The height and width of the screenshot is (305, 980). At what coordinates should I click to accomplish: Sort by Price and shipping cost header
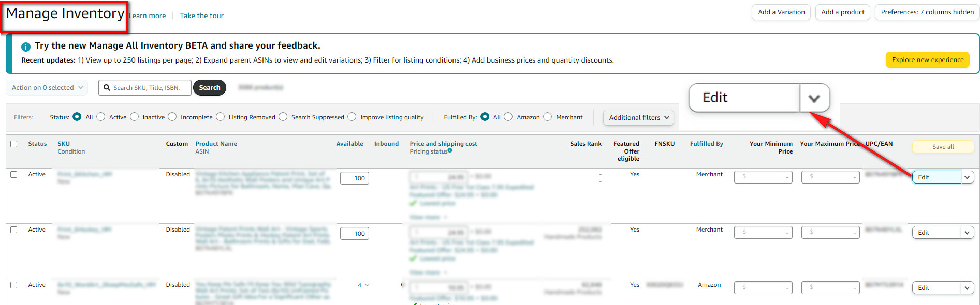point(443,144)
